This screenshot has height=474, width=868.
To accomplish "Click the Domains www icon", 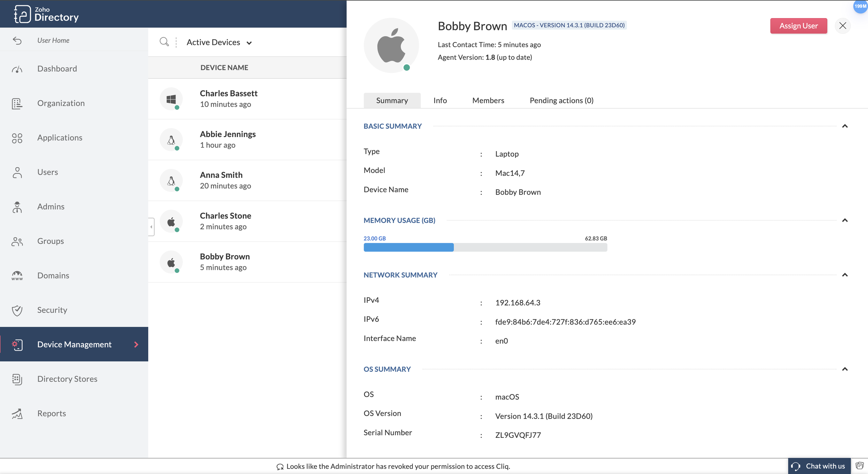I will [17, 276].
